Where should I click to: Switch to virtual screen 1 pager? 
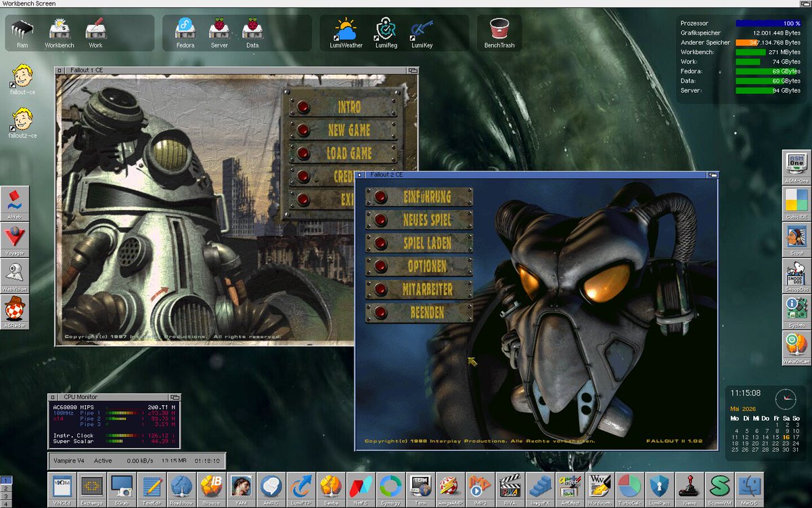(6, 480)
